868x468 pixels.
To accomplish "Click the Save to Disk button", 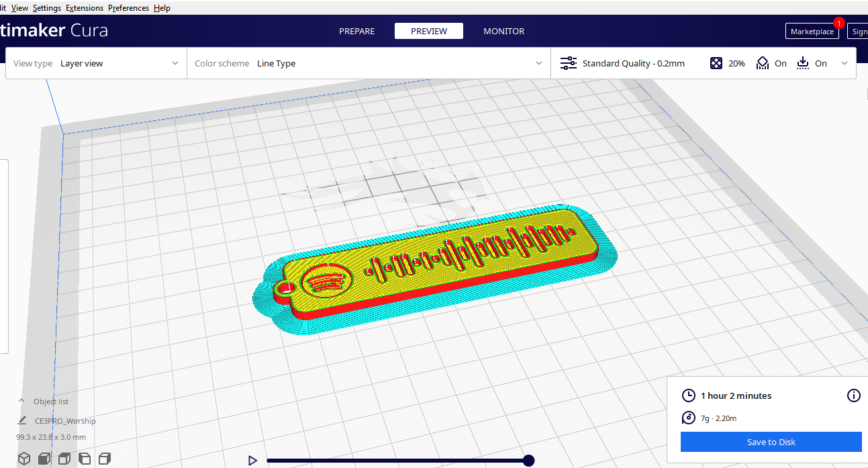I will coord(771,441).
